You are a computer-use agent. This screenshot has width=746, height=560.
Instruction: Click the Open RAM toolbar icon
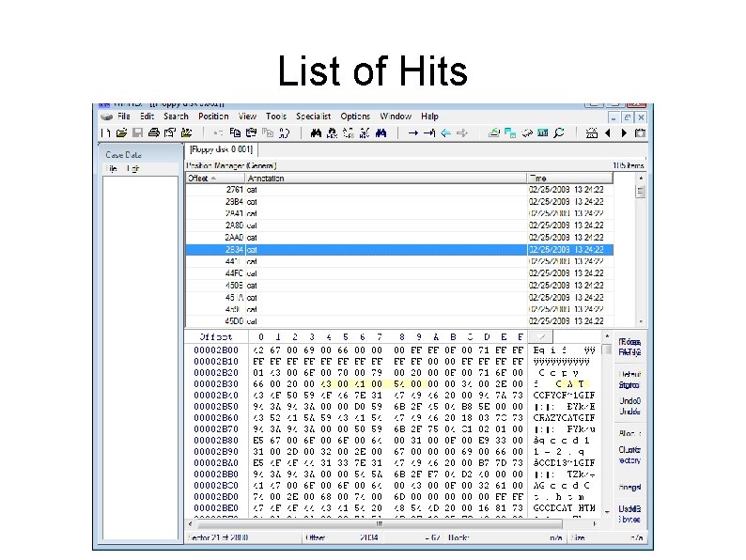(527, 132)
